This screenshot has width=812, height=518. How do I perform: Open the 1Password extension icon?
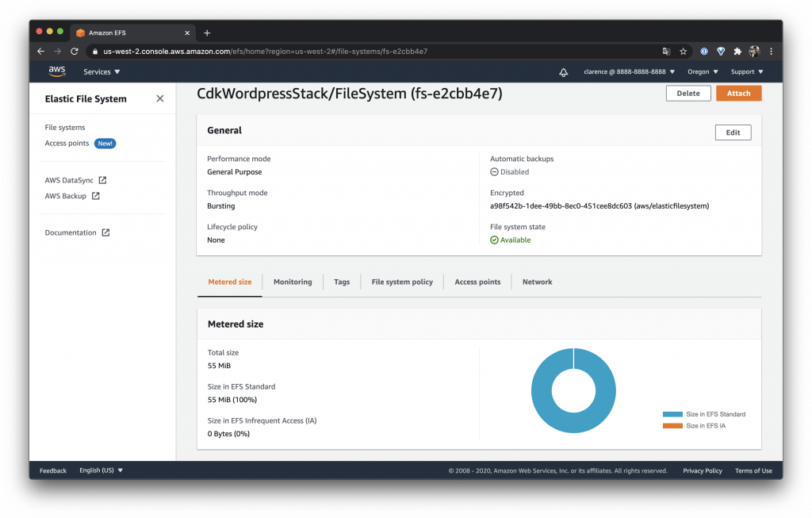(x=704, y=52)
